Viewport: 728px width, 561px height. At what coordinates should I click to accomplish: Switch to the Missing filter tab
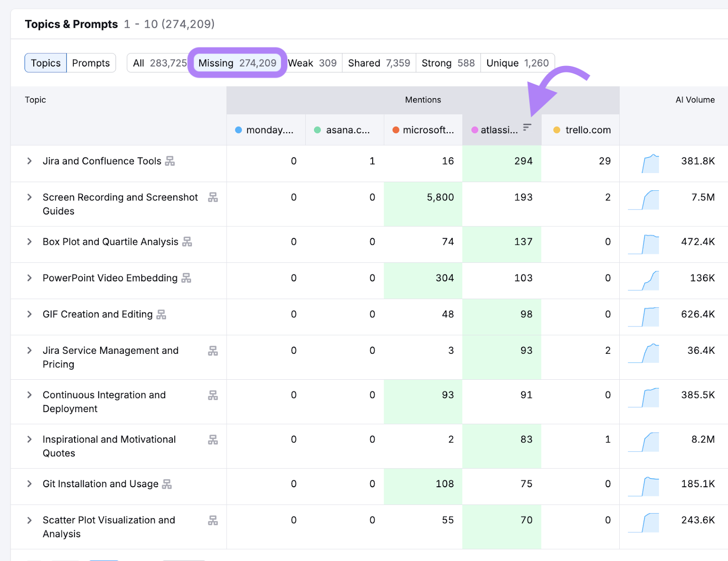tap(237, 63)
